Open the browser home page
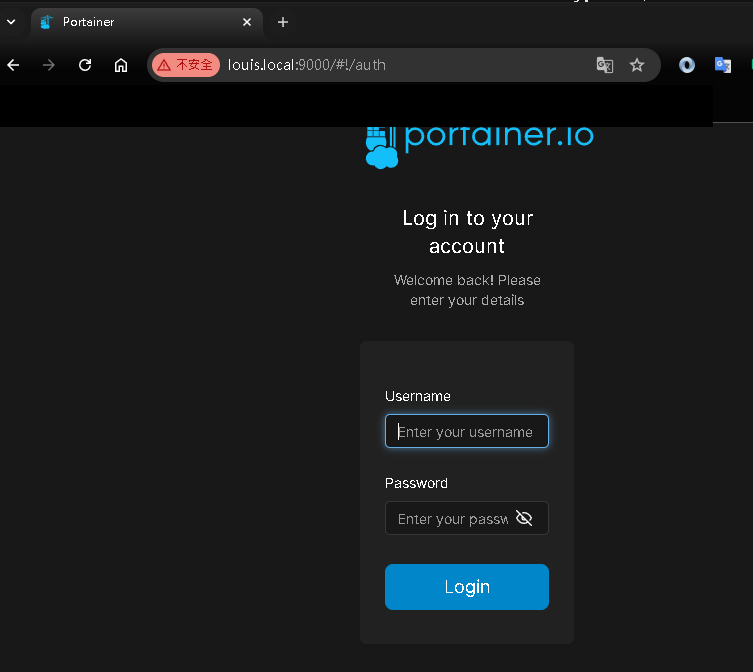 pos(121,65)
